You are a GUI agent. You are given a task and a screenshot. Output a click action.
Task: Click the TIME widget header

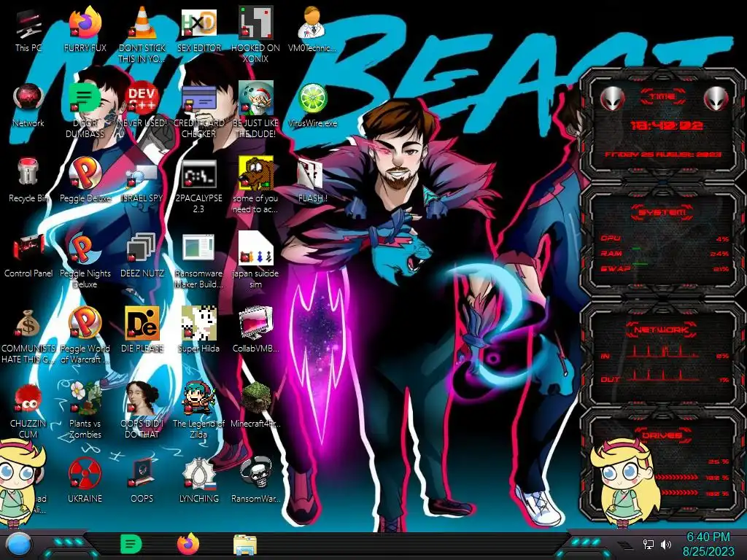point(662,97)
